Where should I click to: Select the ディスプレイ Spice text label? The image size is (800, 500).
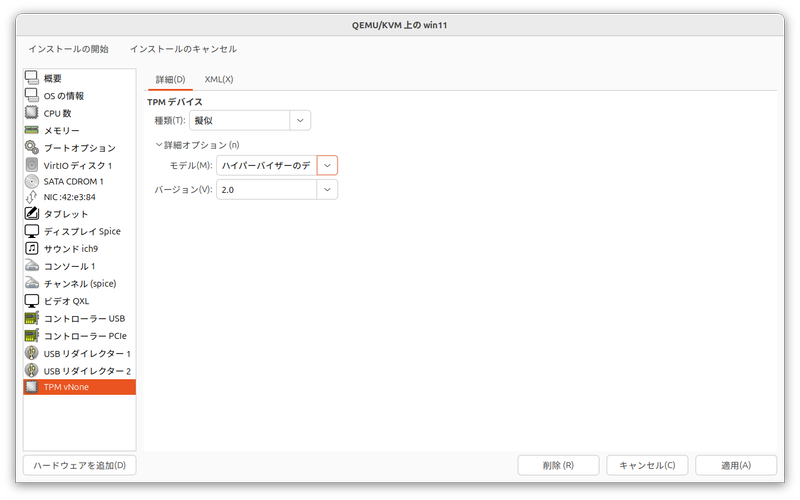click(82, 231)
